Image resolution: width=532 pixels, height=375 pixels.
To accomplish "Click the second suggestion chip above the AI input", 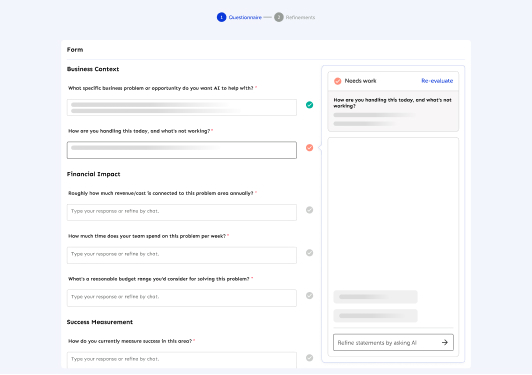I will [376, 316].
